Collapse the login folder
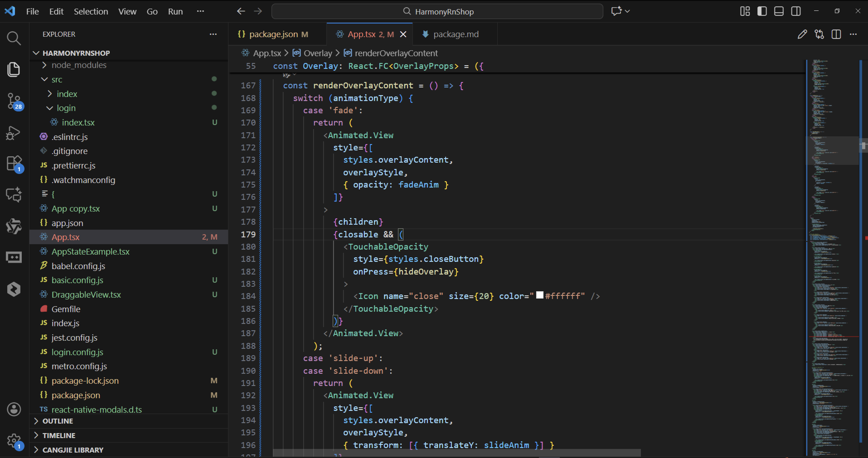 tap(66, 108)
